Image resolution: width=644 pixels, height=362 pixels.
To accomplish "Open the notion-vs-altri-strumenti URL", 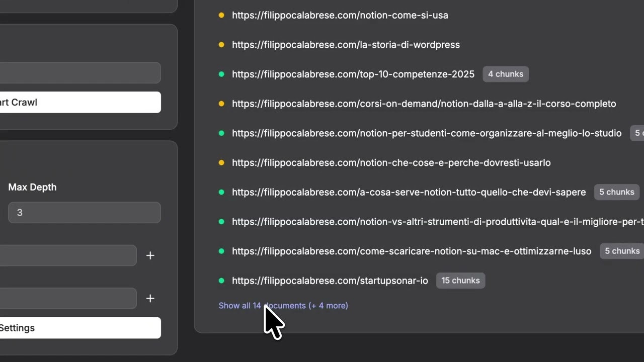I will 438,222.
